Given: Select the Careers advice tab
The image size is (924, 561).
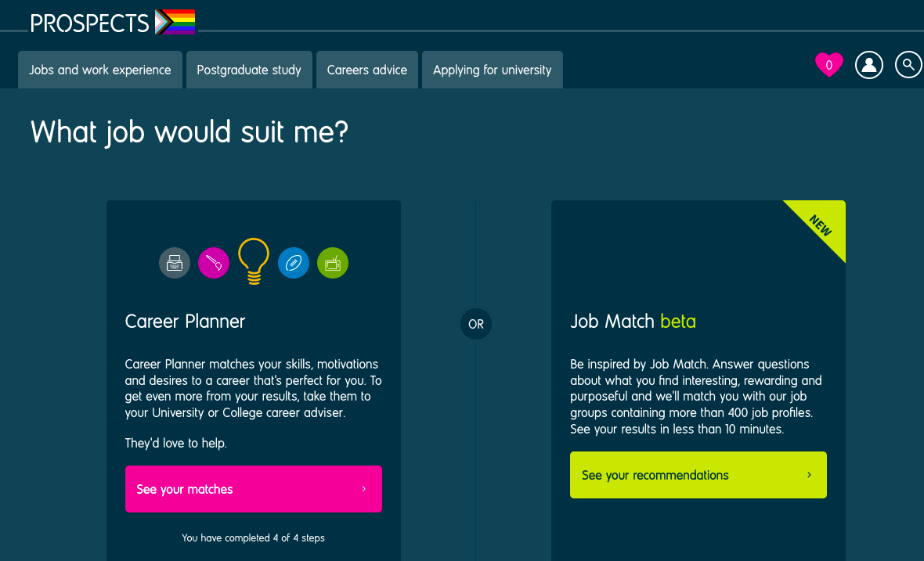Looking at the screenshot, I should coord(367,70).
